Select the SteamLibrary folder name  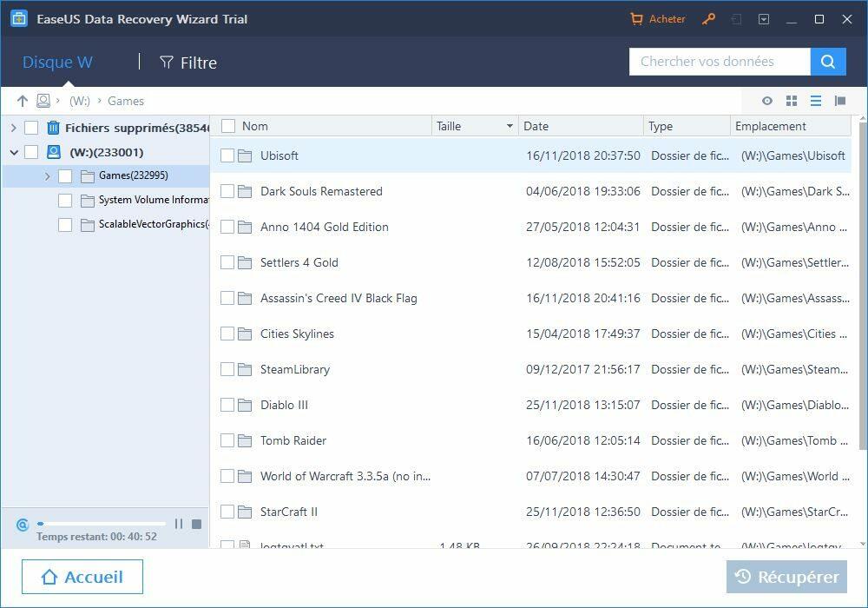coord(295,369)
